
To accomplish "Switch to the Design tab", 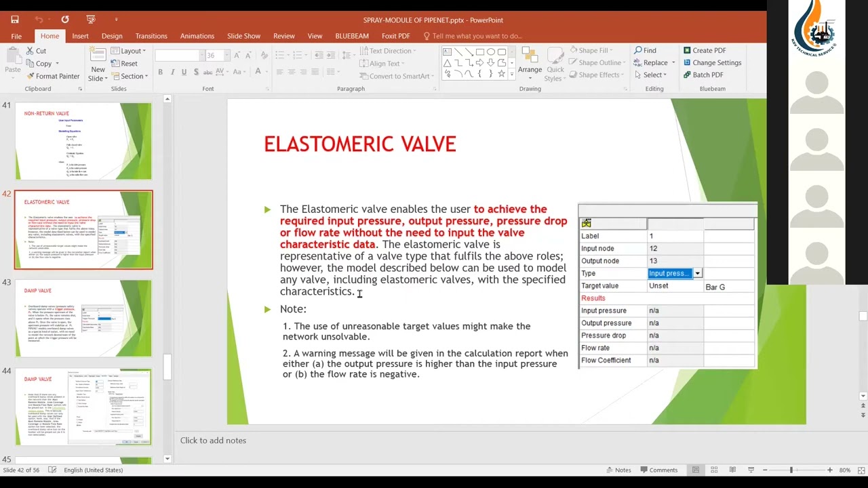I will click(112, 36).
